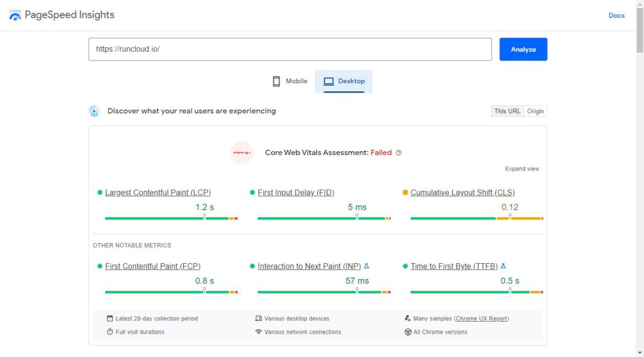Click the stopwatch icon for visit durations
The width and height of the screenshot is (644, 357).
click(x=109, y=331)
